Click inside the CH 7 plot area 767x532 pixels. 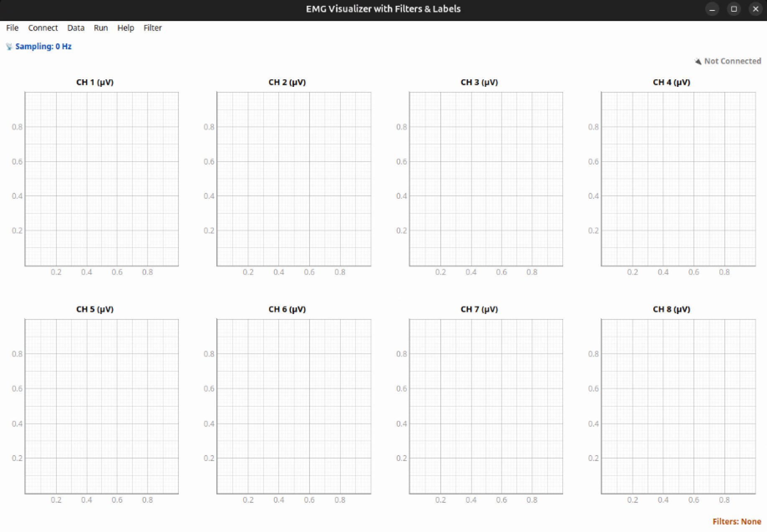486,406
